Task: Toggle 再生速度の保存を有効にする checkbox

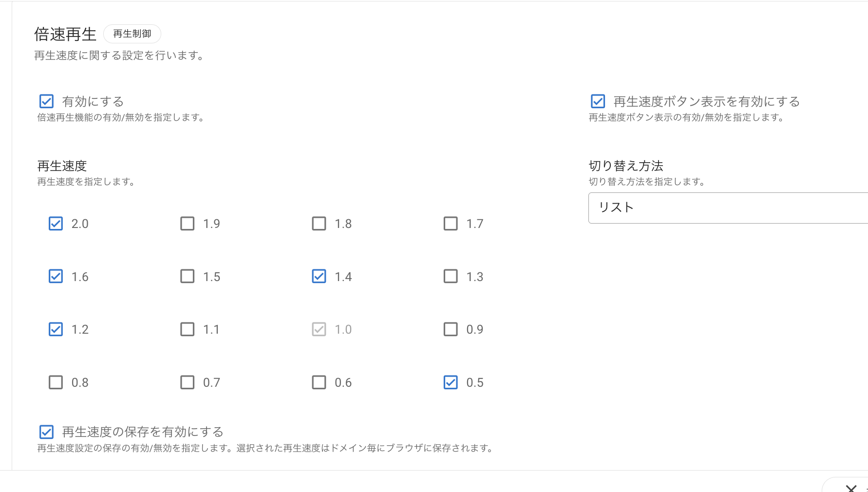Action: (x=46, y=432)
